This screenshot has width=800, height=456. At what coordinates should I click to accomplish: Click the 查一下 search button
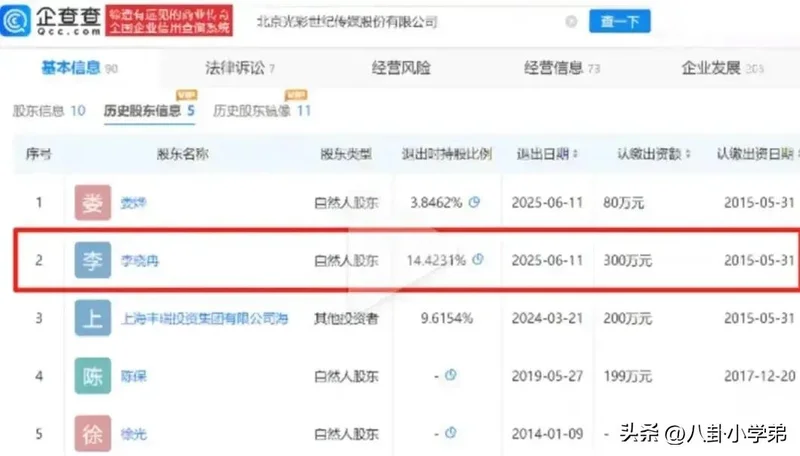[619, 21]
